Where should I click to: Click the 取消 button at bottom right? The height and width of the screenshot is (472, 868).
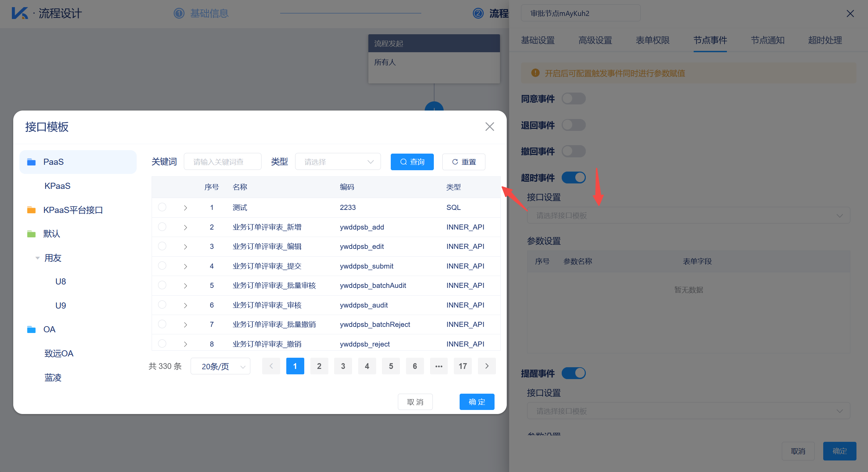click(x=798, y=451)
